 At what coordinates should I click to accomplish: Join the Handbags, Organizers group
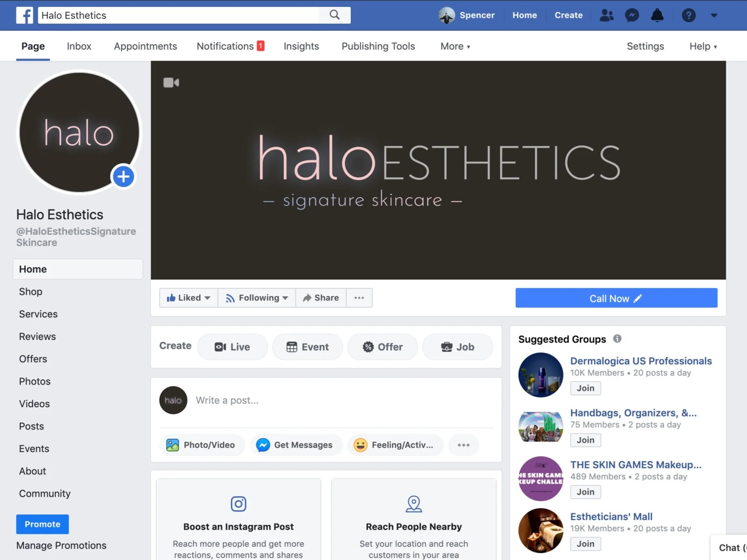[585, 440]
